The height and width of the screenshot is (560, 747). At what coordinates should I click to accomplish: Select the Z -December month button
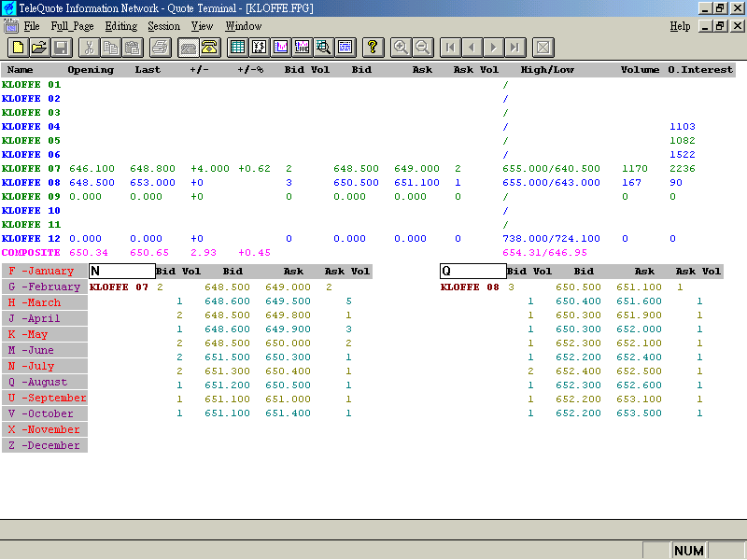pyautogui.click(x=45, y=445)
